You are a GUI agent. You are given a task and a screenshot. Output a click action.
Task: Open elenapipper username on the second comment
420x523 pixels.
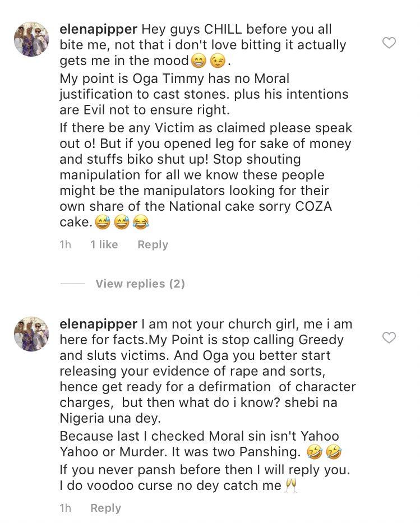tap(98, 324)
